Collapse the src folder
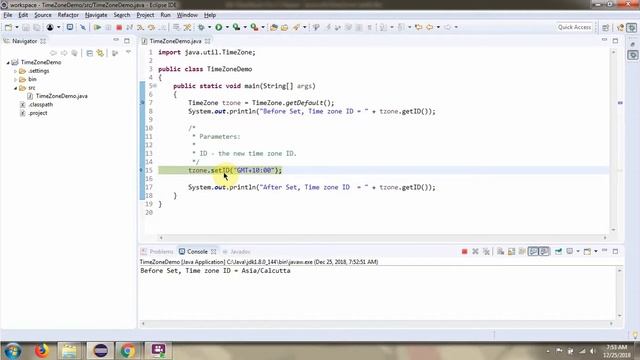Viewport: 640px width, 360px height. (x=16, y=88)
